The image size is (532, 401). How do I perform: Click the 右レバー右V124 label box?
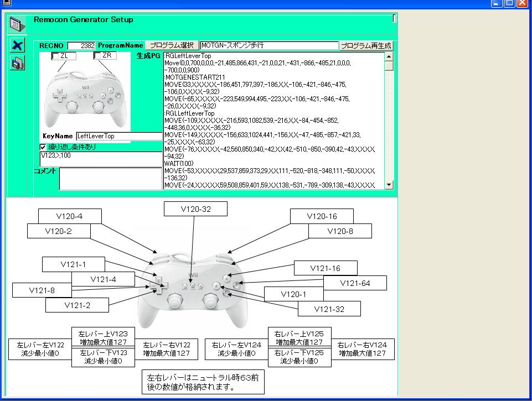(363, 349)
